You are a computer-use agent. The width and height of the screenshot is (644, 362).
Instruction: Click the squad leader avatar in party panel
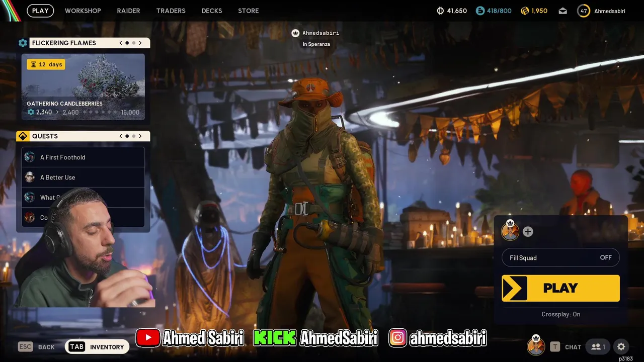pyautogui.click(x=510, y=231)
